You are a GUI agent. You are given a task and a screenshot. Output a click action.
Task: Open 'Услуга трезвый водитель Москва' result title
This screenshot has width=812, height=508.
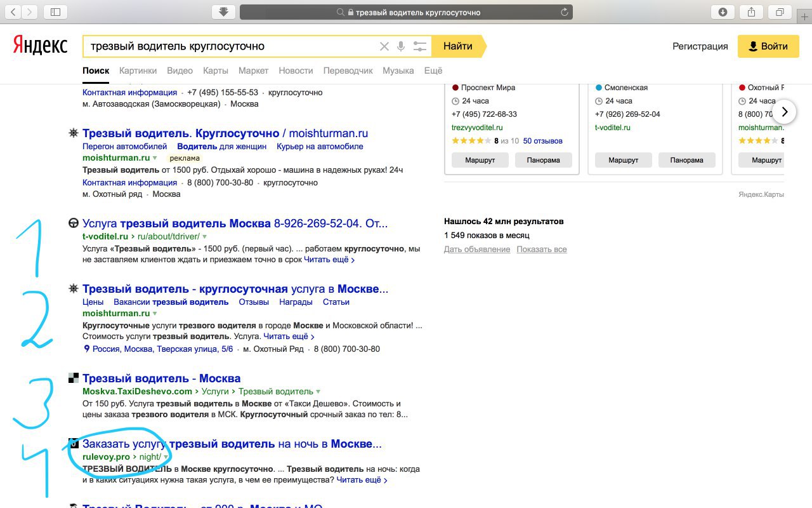click(x=235, y=224)
